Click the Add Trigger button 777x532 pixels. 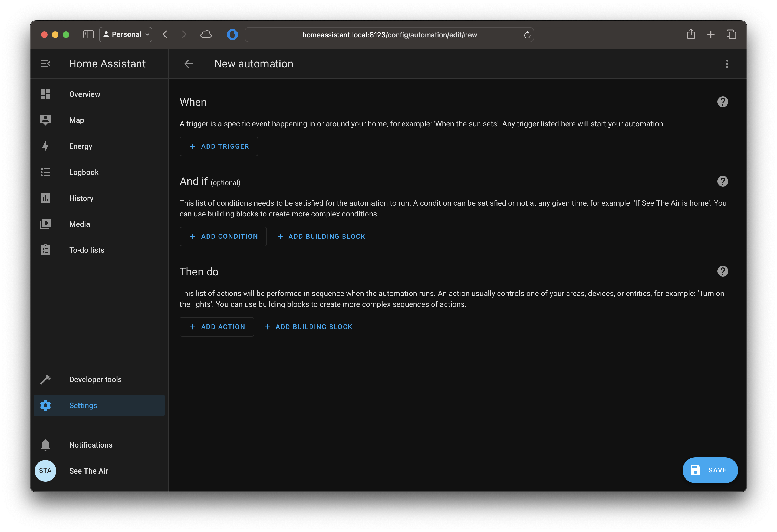pos(219,146)
